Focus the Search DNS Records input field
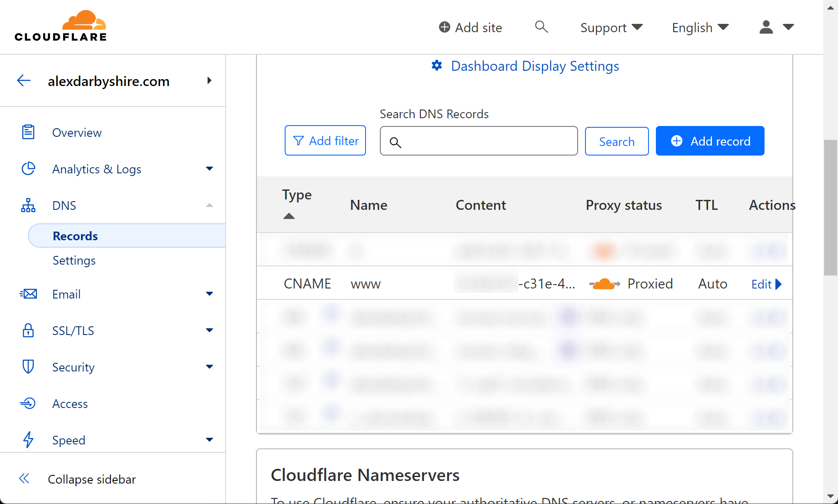This screenshot has width=838, height=504. [479, 141]
